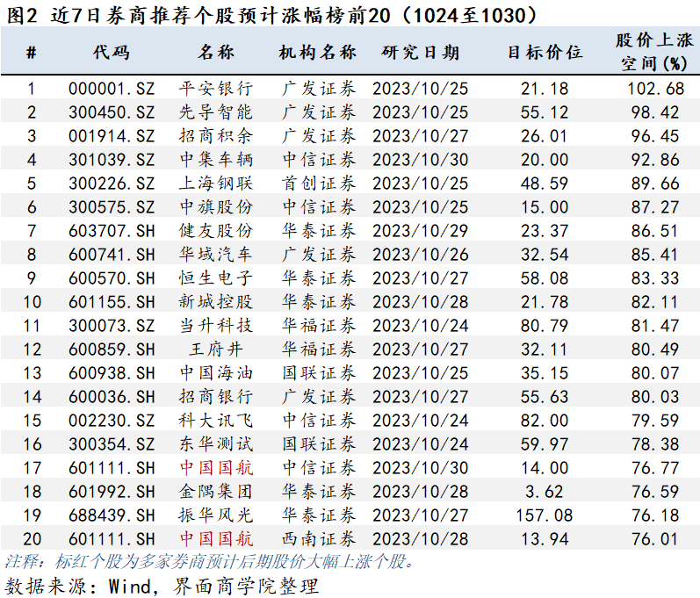Click the column header 研究日期
The image size is (700, 598).
(420, 53)
